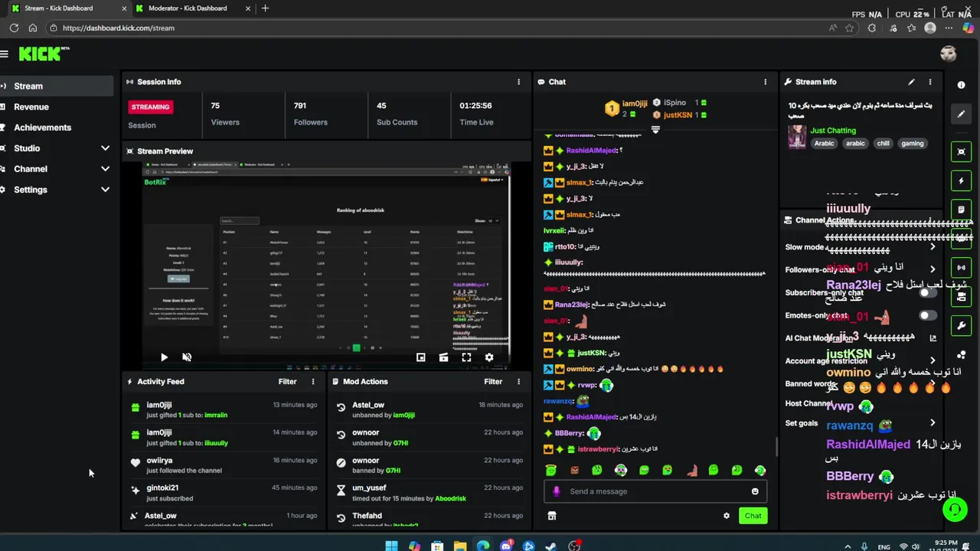Open Activity Feed three-dot menu
Screen dimensions: 980x551
(x=312, y=381)
